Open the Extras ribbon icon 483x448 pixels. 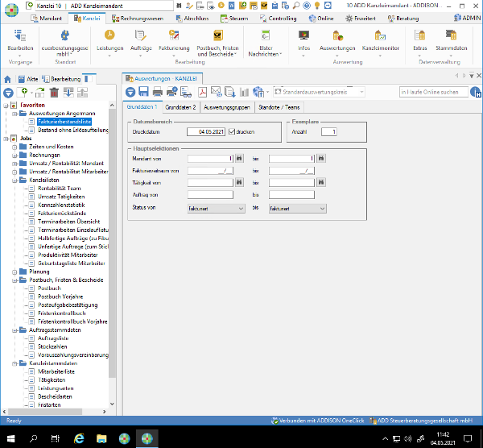(420, 35)
